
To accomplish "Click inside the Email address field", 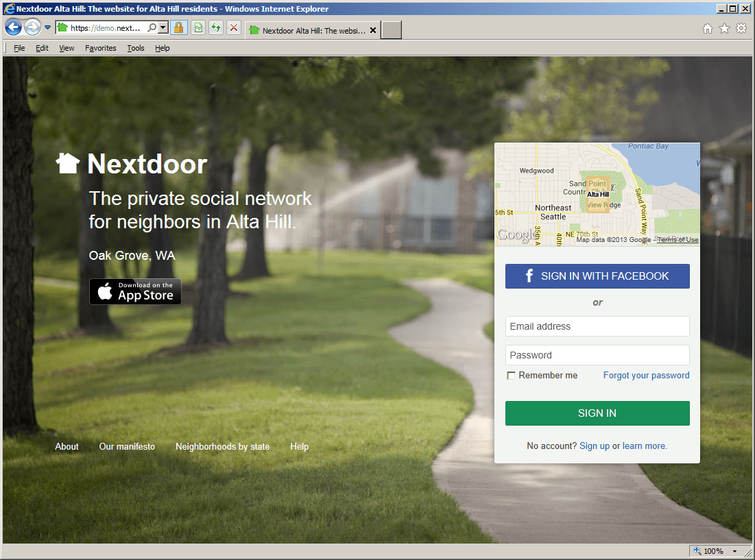I will pos(597,326).
